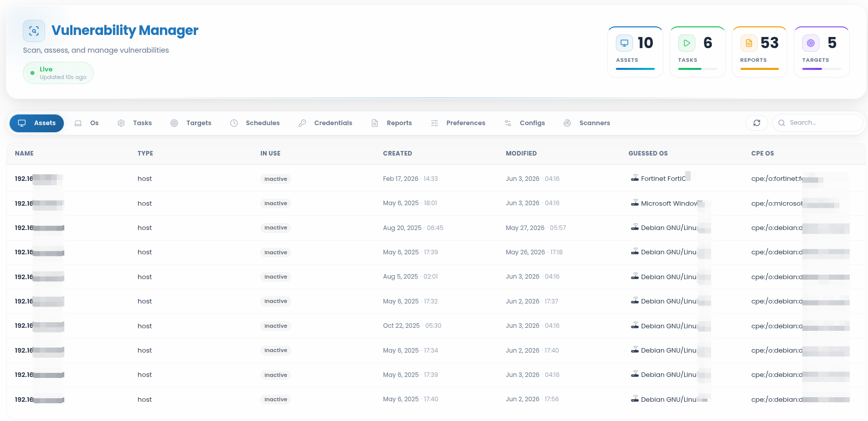Click the key icon on Credentials tab
This screenshot has width=868, height=421.
302,123
